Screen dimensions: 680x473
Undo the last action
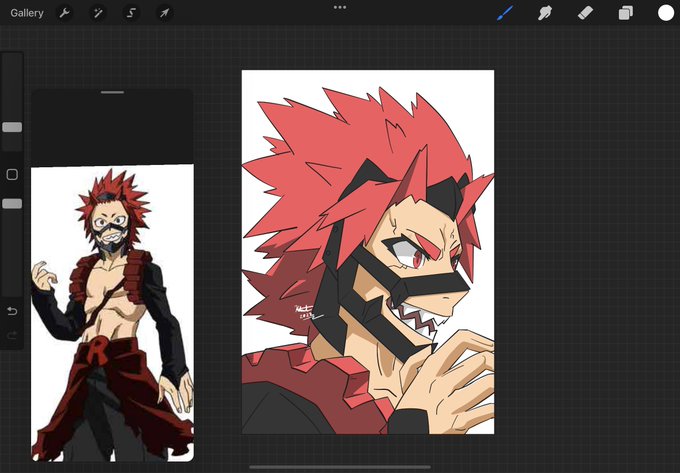(x=12, y=311)
